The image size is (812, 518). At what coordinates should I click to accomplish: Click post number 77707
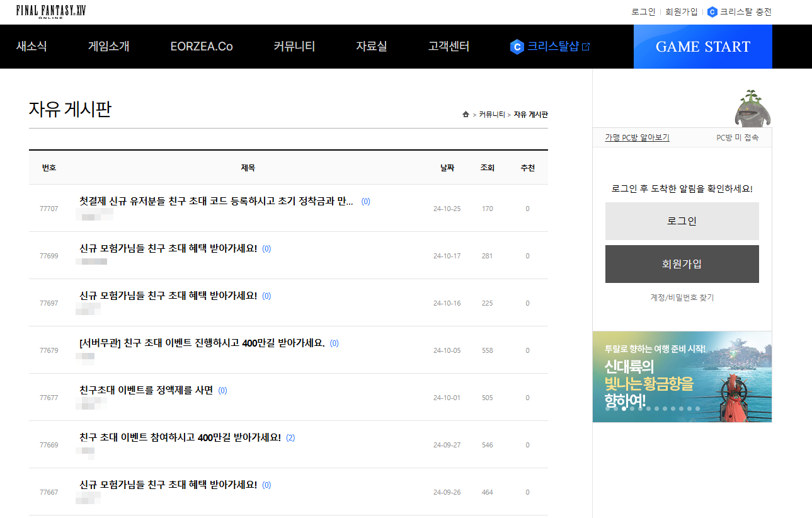49,209
